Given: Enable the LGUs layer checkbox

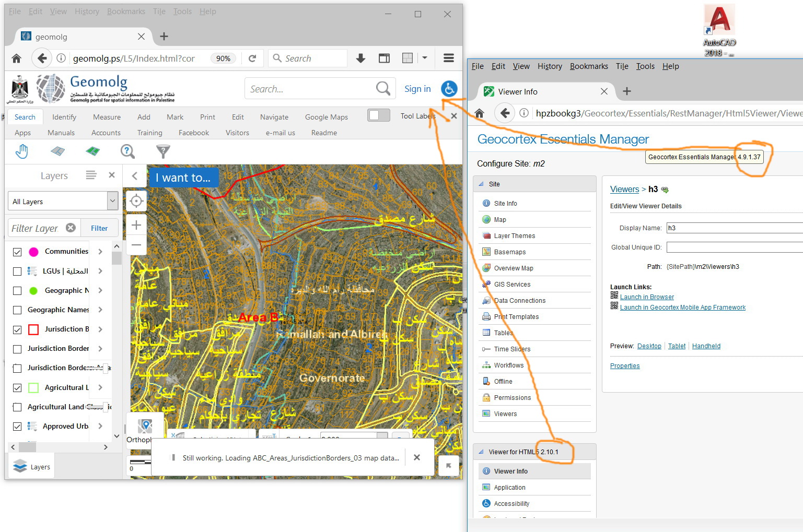Looking at the screenshot, I should 17,271.
